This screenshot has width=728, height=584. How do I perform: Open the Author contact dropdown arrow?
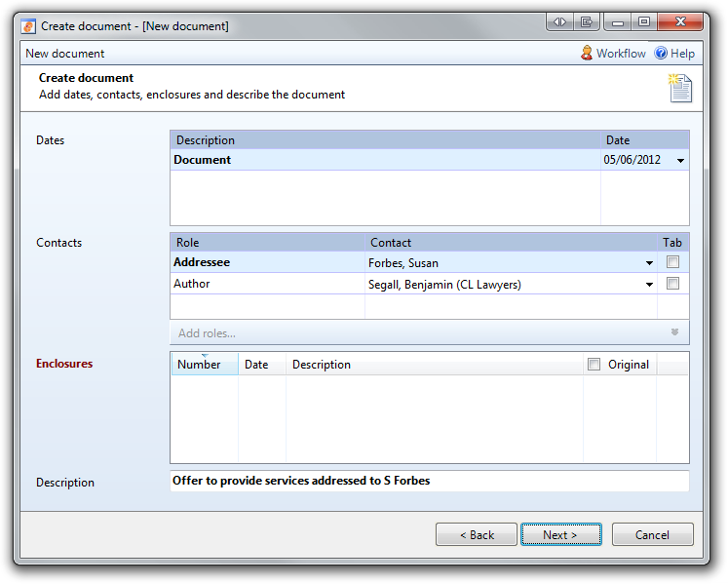click(x=649, y=285)
